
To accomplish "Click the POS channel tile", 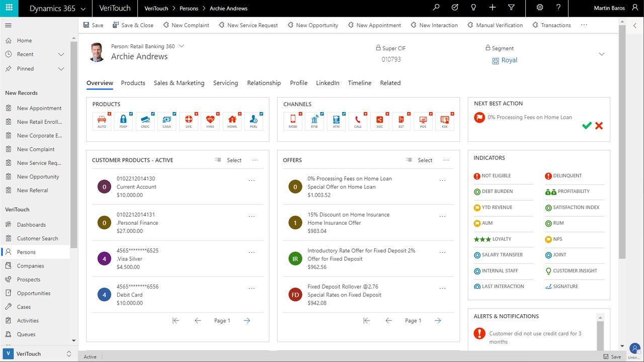I will 423,121.
